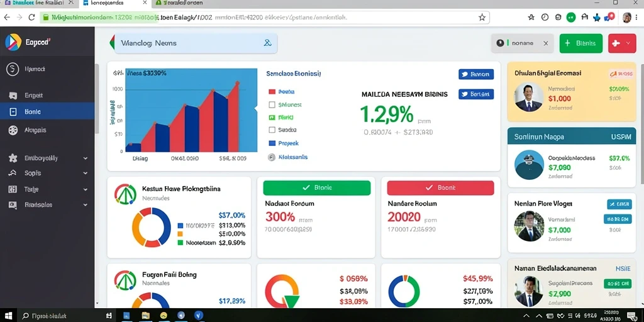
Task: Expand the Sopis sidebar section chevron
Action: pyautogui.click(x=86, y=174)
